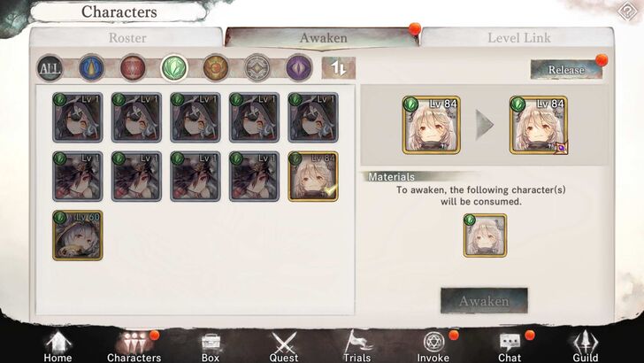
Task: Select the green leaf element filter
Action: coord(174,68)
